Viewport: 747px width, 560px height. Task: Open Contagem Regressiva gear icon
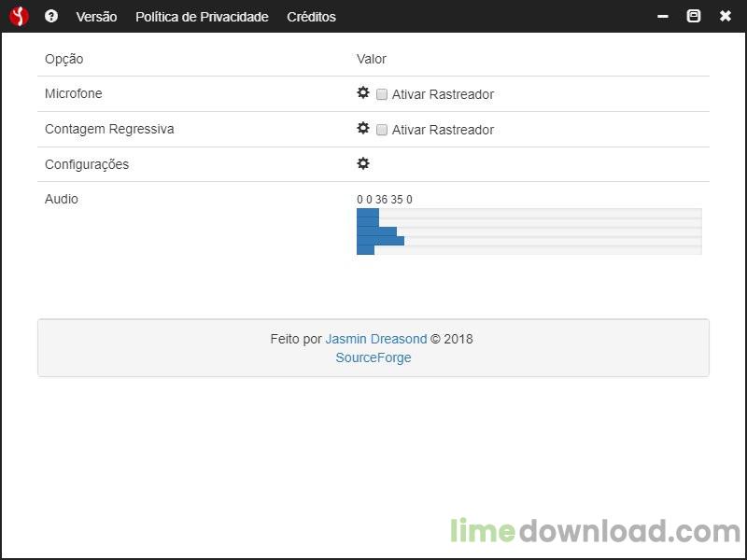363,128
